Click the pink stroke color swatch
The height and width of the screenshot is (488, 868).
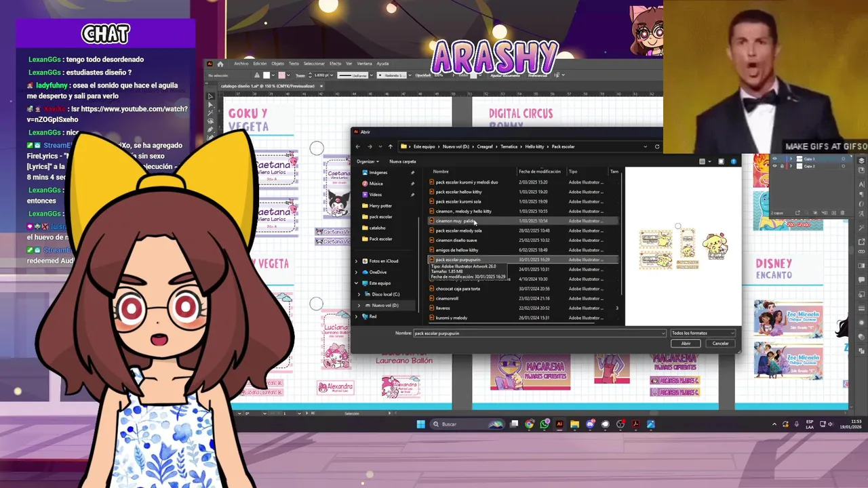pos(281,75)
